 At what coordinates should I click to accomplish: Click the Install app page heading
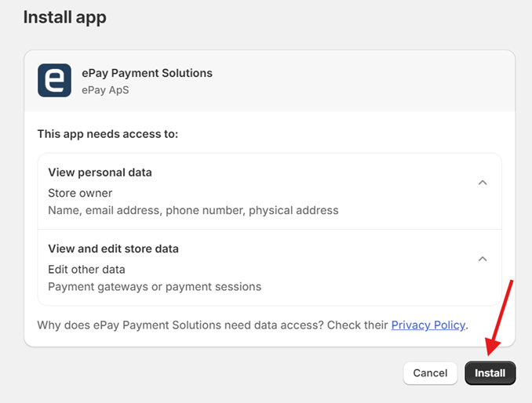(64, 16)
